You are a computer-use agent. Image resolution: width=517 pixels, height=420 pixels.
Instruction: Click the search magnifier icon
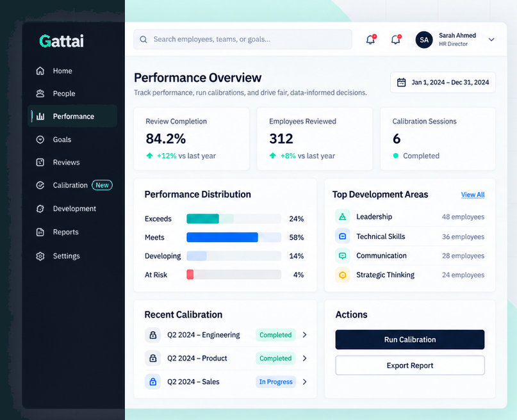point(143,40)
